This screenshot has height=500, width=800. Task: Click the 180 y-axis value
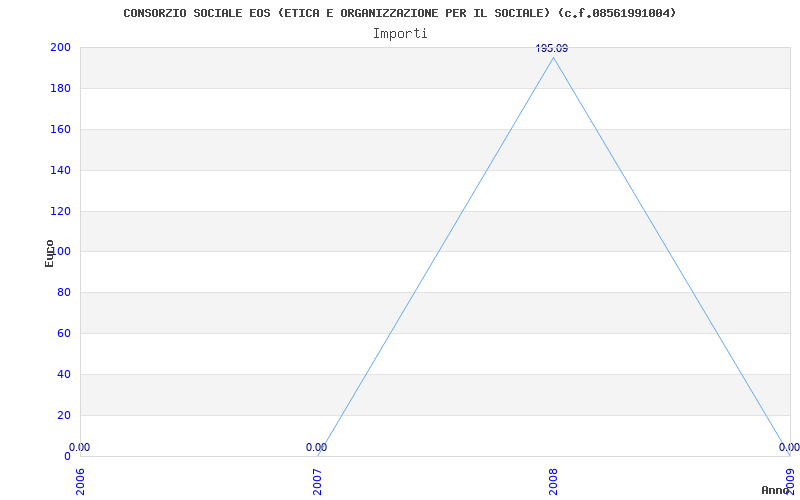click(x=60, y=88)
